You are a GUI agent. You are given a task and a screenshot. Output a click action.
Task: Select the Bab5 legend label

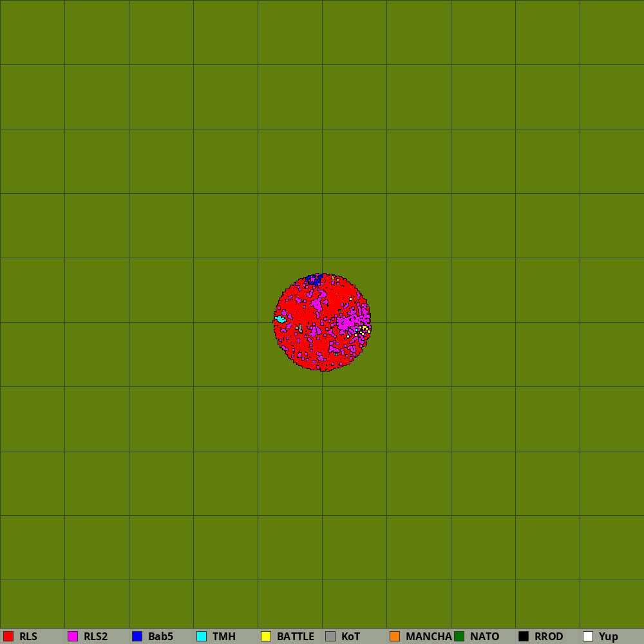coord(160,636)
